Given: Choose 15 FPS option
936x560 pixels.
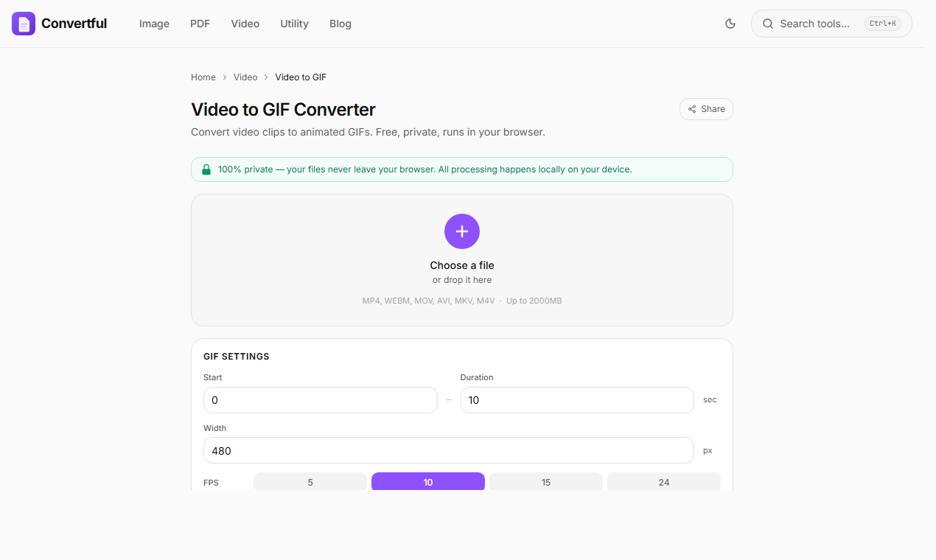Looking at the screenshot, I should tap(546, 482).
